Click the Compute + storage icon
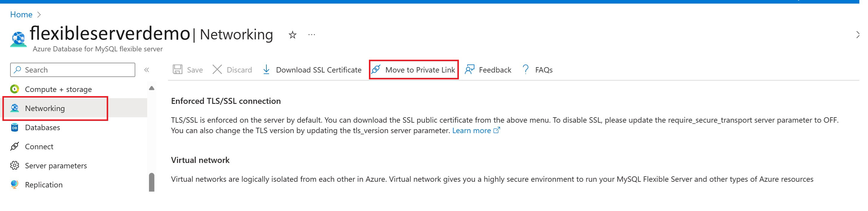868x211 pixels. click(x=15, y=89)
